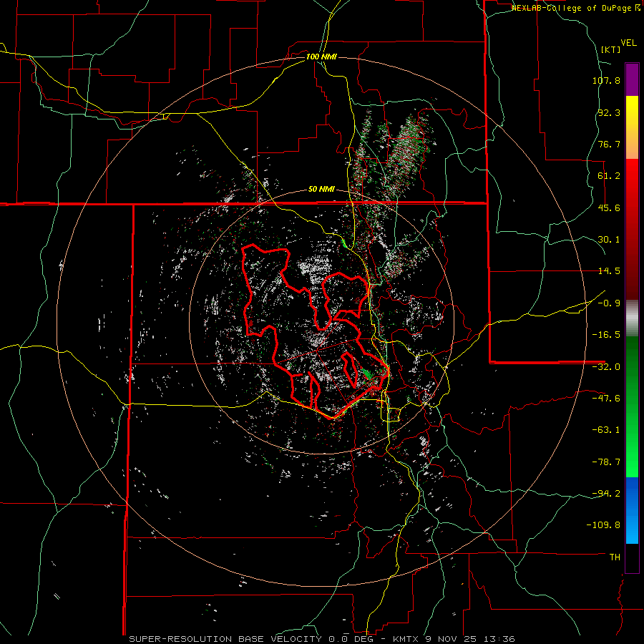Select the 61.2 legend value
Screen dimensions: 644x644
(609, 176)
